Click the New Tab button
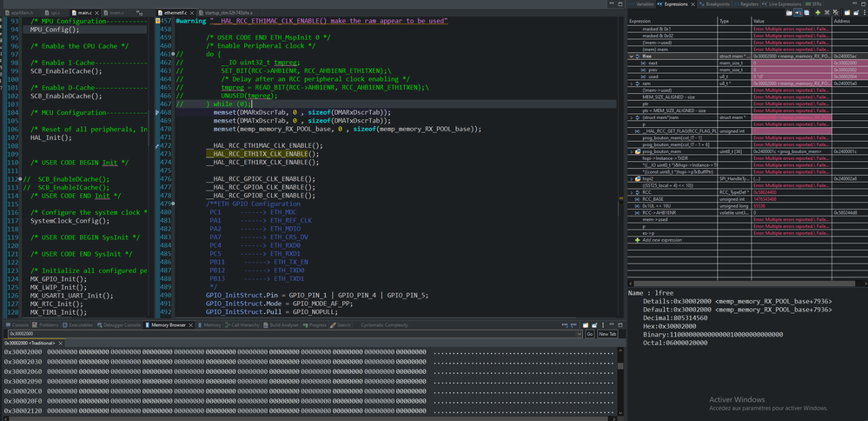The image size is (868, 421). (x=606, y=334)
